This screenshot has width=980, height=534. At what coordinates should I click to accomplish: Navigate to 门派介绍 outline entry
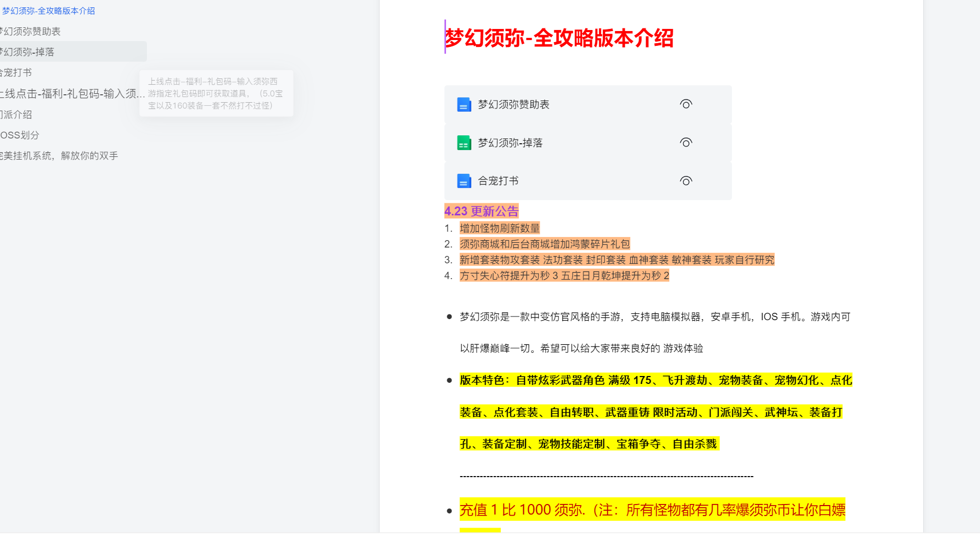coord(17,115)
